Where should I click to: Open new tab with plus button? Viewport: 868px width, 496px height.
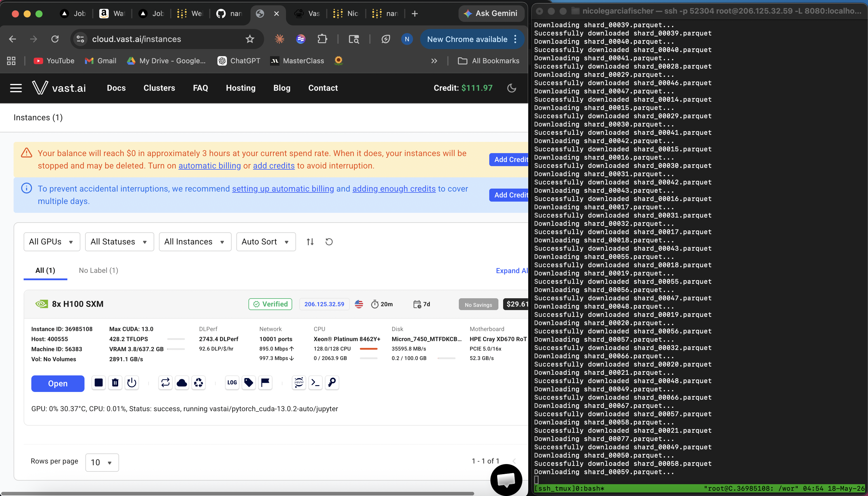click(415, 14)
